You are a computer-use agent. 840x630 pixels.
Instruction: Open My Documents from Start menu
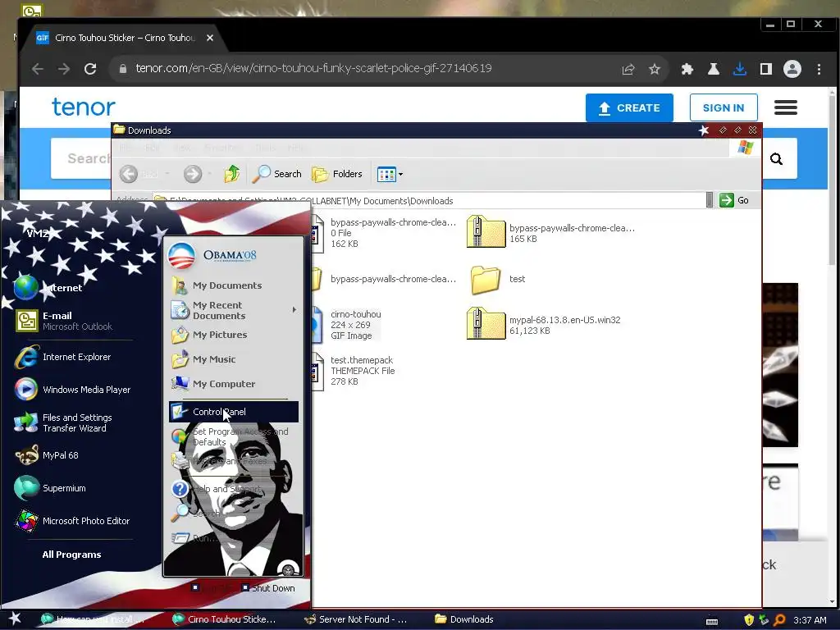click(217, 285)
